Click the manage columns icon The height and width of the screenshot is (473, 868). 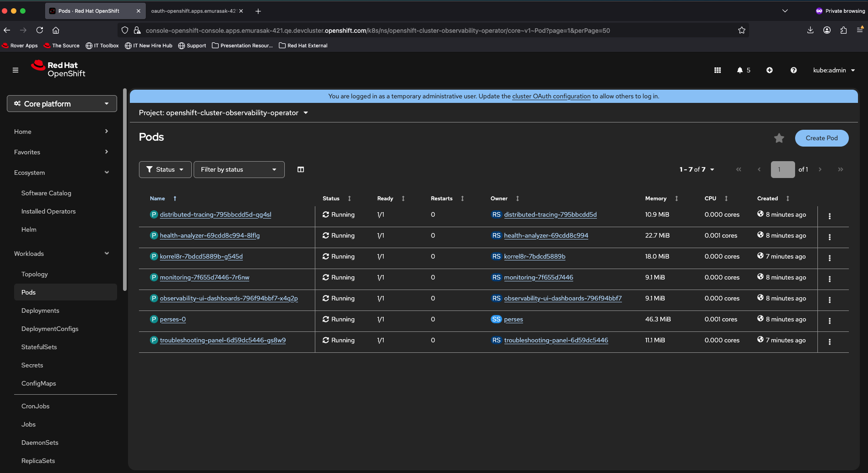300,169
